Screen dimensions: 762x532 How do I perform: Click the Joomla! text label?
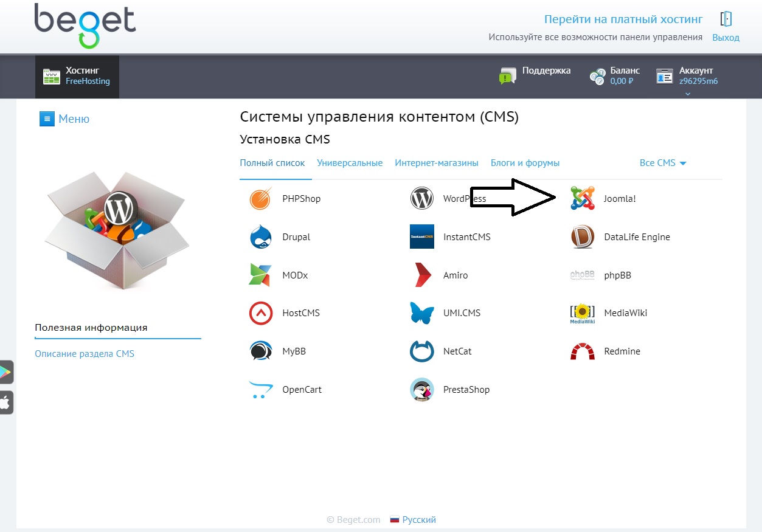click(620, 199)
